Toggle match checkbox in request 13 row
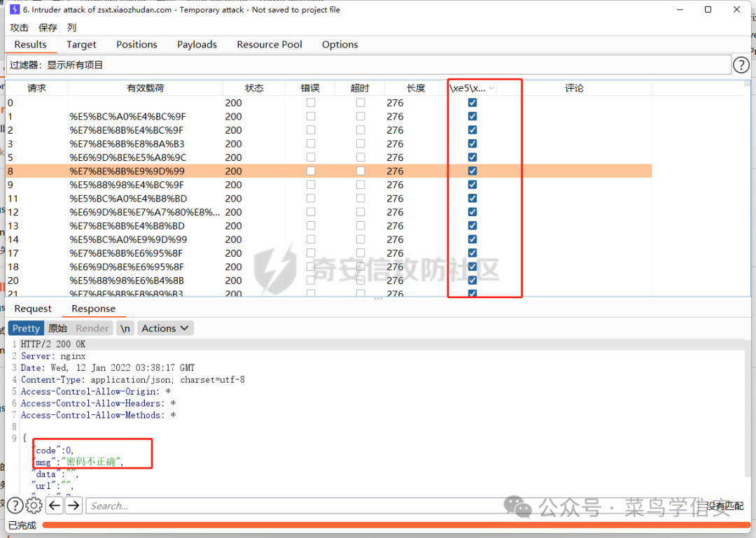This screenshot has width=756, height=538. (472, 225)
